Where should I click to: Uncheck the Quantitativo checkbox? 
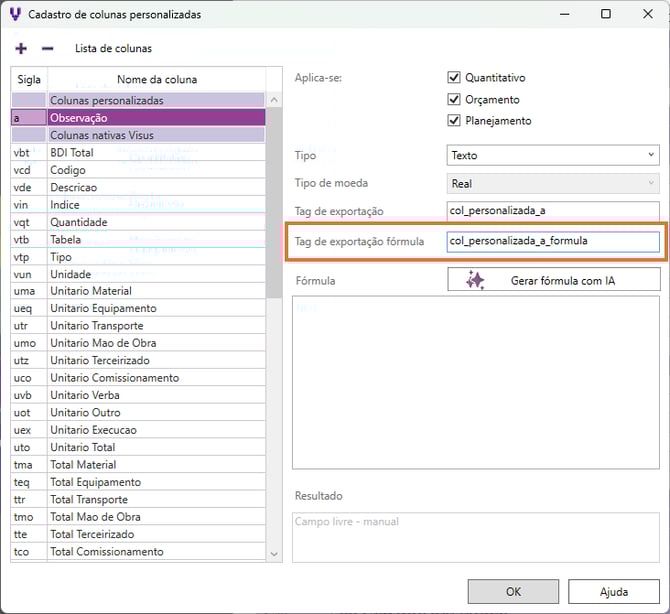pyautogui.click(x=454, y=78)
